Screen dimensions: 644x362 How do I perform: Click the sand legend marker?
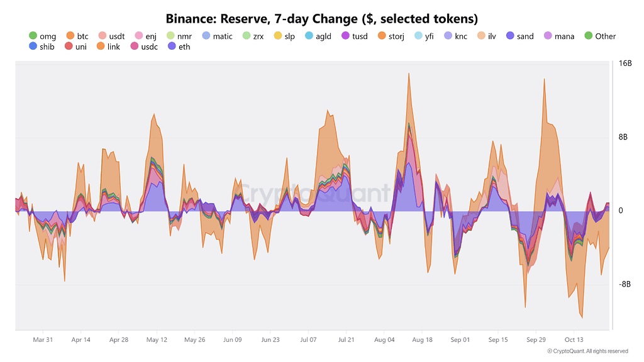click(x=510, y=36)
